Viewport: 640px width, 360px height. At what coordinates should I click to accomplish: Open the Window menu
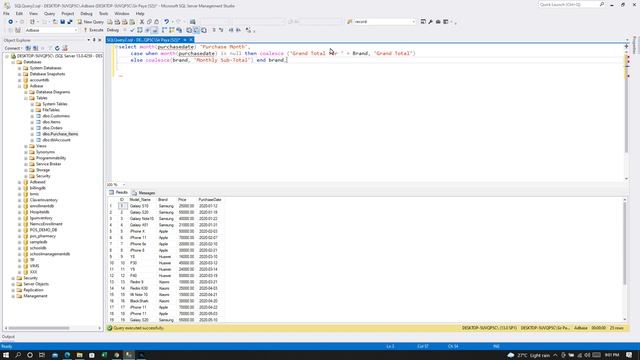[122, 13]
